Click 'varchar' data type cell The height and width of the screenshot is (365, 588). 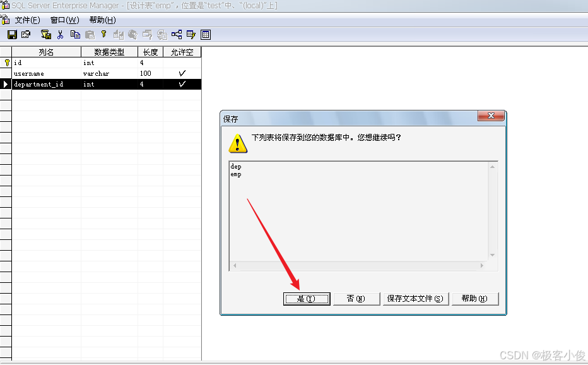coord(110,73)
